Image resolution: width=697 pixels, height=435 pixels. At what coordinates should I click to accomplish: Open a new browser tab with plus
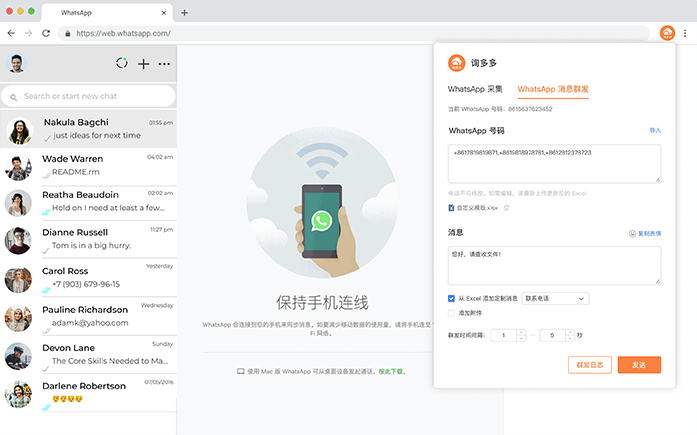[184, 12]
